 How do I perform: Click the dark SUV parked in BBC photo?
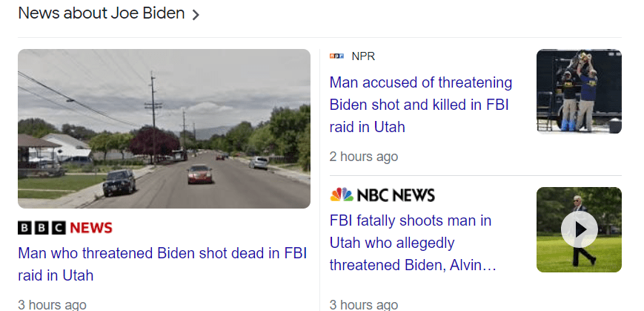[119, 181]
